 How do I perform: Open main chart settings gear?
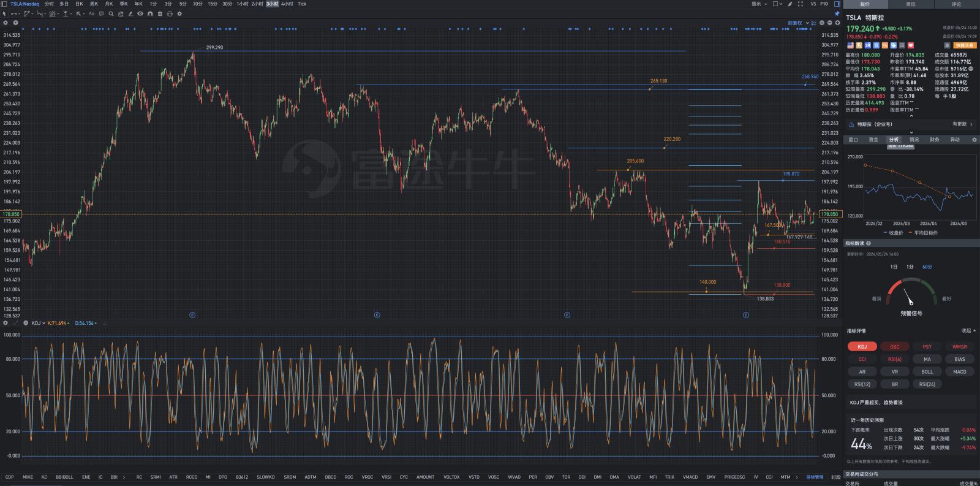pyautogui.click(x=6, y=23)
